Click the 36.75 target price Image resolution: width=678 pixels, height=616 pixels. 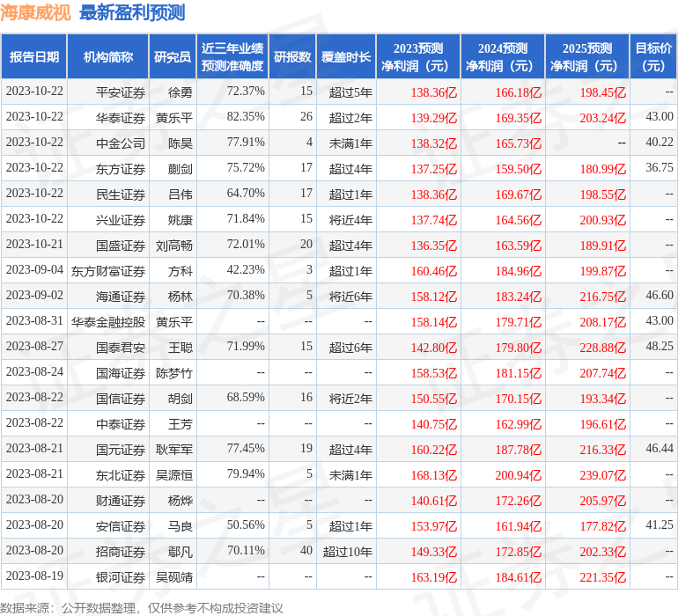click(x=660, y=168)
